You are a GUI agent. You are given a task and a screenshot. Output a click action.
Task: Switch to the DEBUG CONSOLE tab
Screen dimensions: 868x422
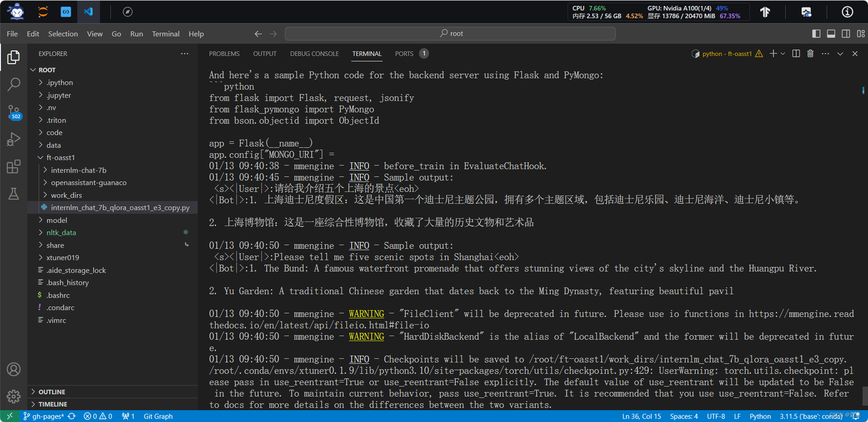[x=314, y=54]
